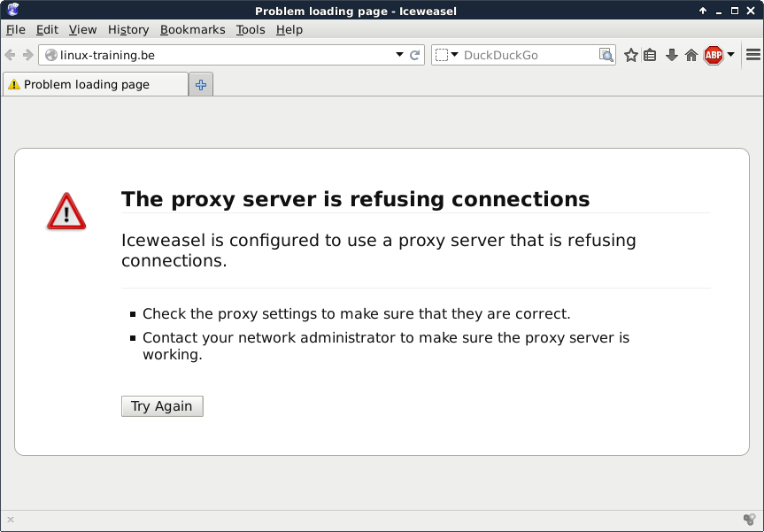Click the status bar add-on icon at bottom right
The width and height of the screenshot is (764, 532).
749,520
